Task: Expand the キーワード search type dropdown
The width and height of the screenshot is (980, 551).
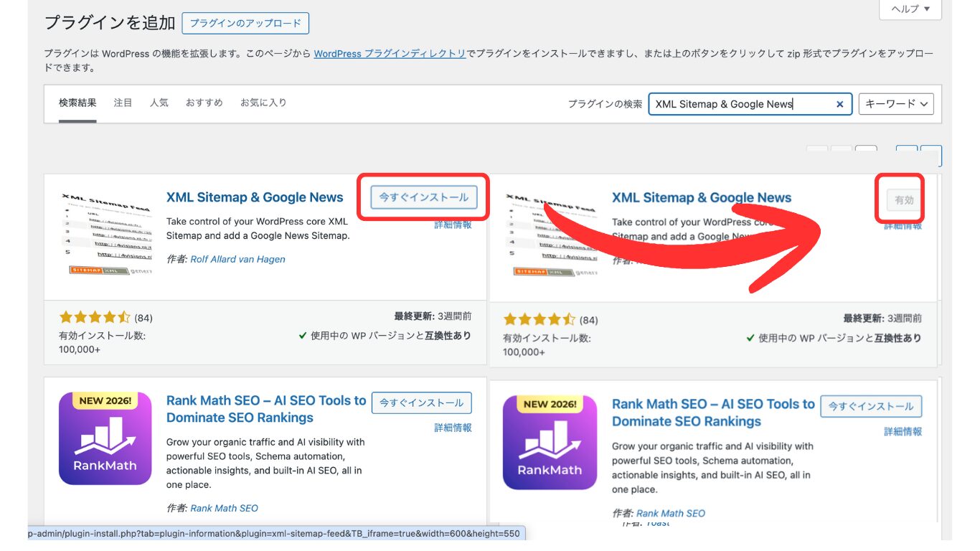Action: tap(896, 103)
